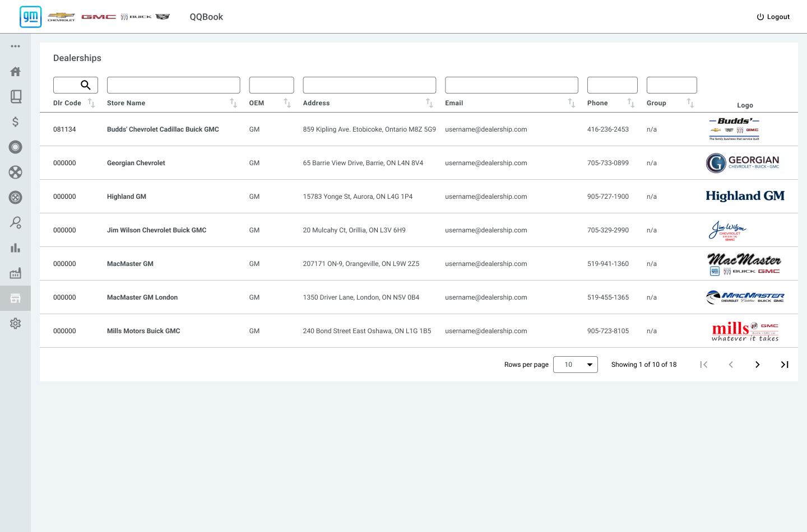This screenshot has height=532, width=807.
Task: Go to first page of results
Action: click(704, 365)
